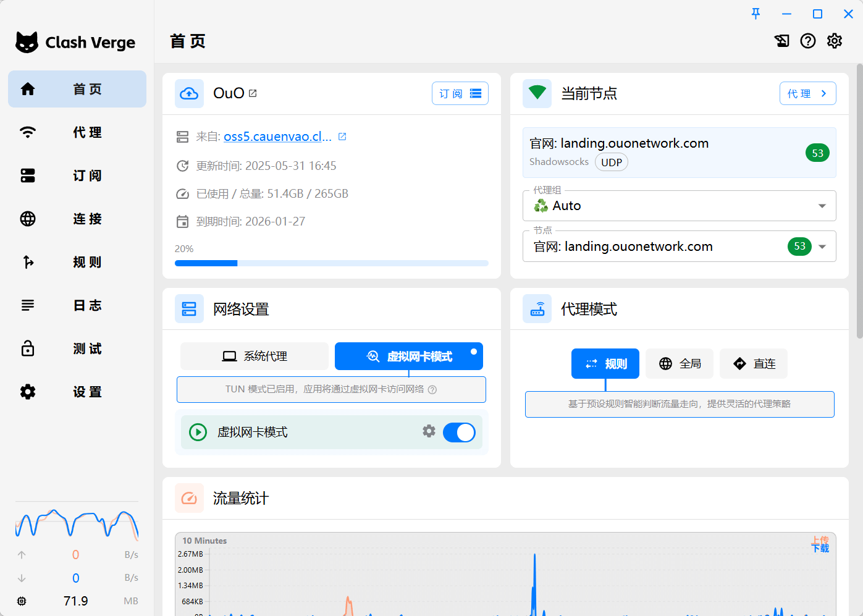The width and height of the screenshot is (863, 616).
Task: Click the cloud upload icon on OuO card
Action: (x=189, y=93)
